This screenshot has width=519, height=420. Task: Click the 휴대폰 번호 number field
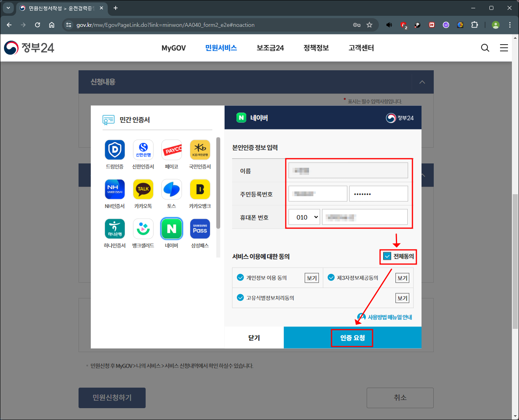(365, 217)
